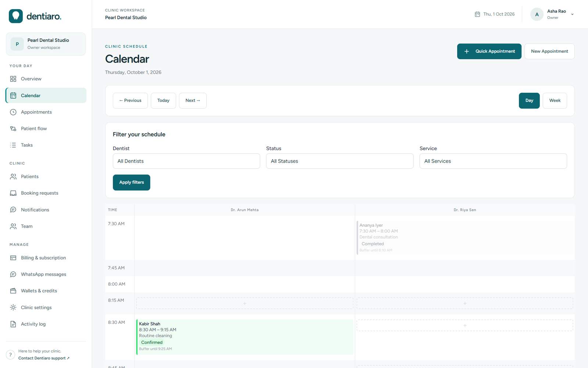Image resolution: width=588 pixels, height=368 pixels.
Task: Click the Dr. Riya Sen column header
Action: pos(465,210)
